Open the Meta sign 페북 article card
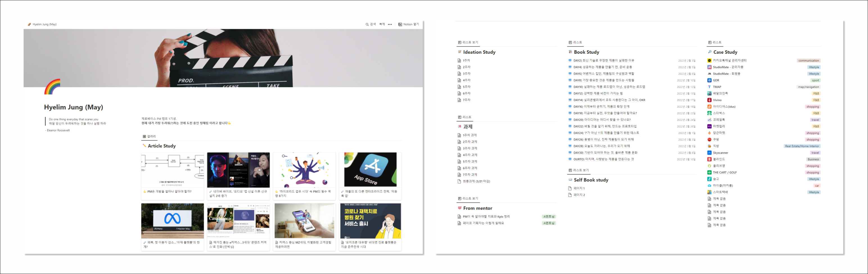Viewport: 868px width, 274px height. point(172,227)
